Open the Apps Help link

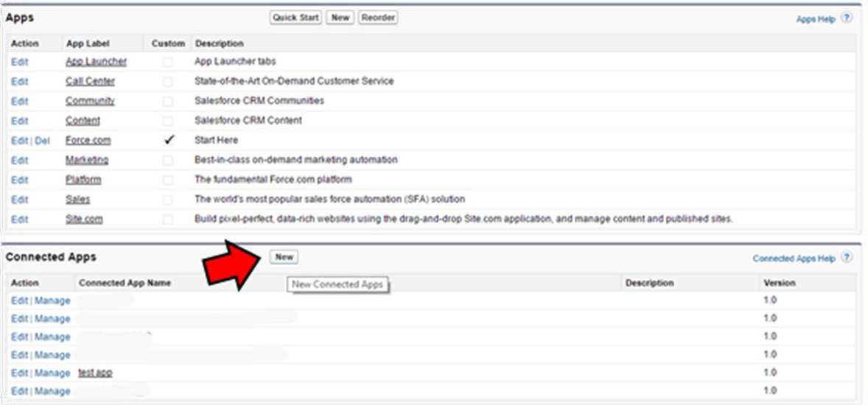816,19
